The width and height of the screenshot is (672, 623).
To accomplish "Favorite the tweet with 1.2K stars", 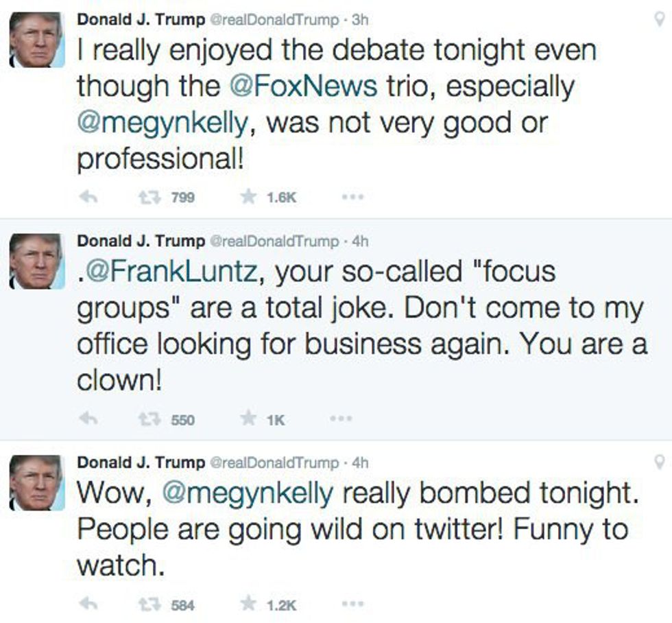I will (x=248, y=604).
